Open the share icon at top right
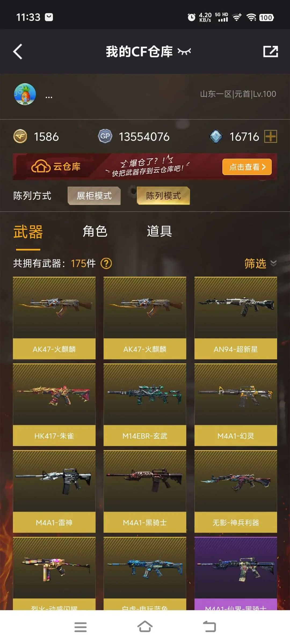Image resolution: width=290 pixels, height=644 pixels. 270,52
